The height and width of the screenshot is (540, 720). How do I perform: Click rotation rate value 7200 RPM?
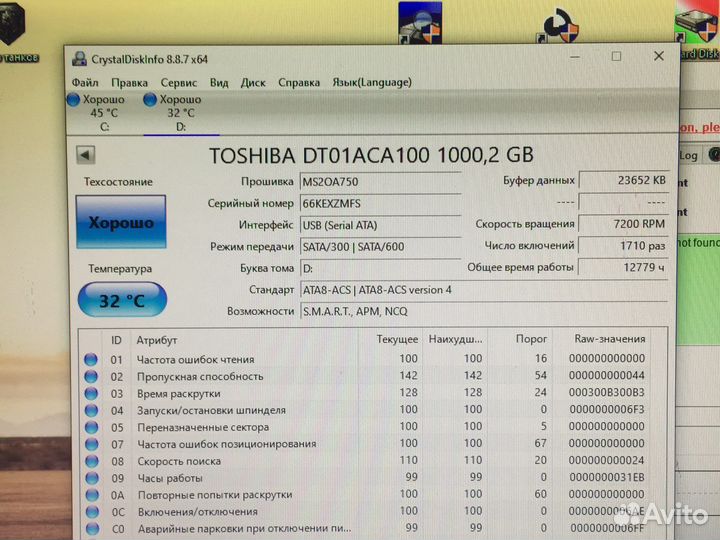click(623, 224)
